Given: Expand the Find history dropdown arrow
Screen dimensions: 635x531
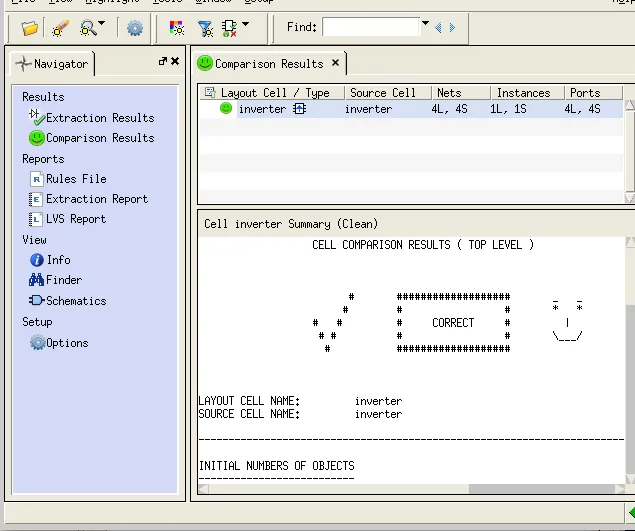Looking at the screenshot, I should tap(425, 25).
